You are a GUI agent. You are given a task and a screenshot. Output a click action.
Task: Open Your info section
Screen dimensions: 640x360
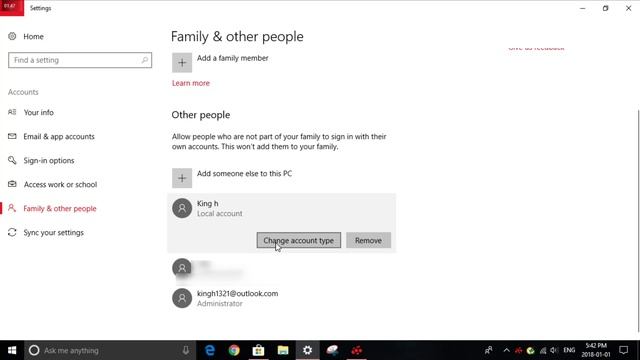(38, 112)
